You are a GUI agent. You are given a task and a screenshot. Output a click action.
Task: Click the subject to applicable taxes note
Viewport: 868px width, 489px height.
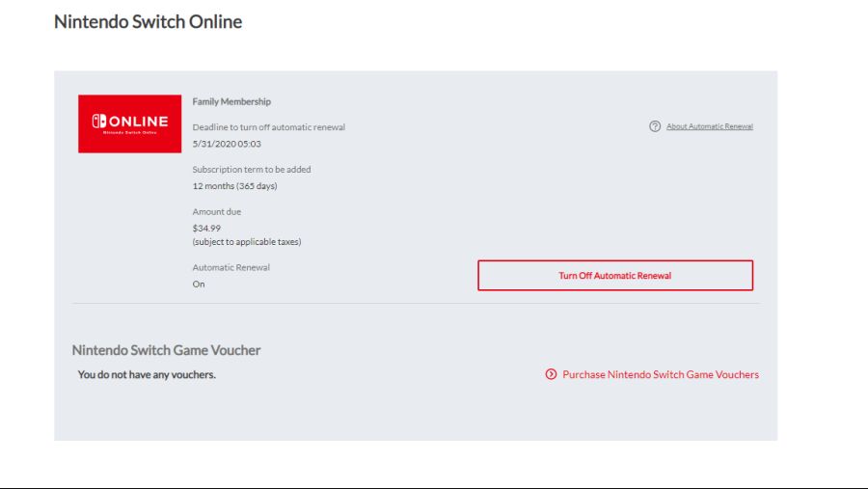247,242
